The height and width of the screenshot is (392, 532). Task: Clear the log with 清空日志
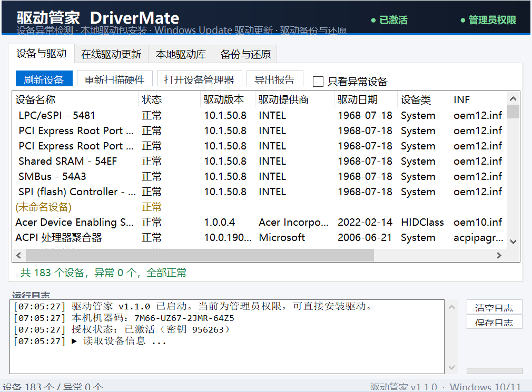coord(494,307)
